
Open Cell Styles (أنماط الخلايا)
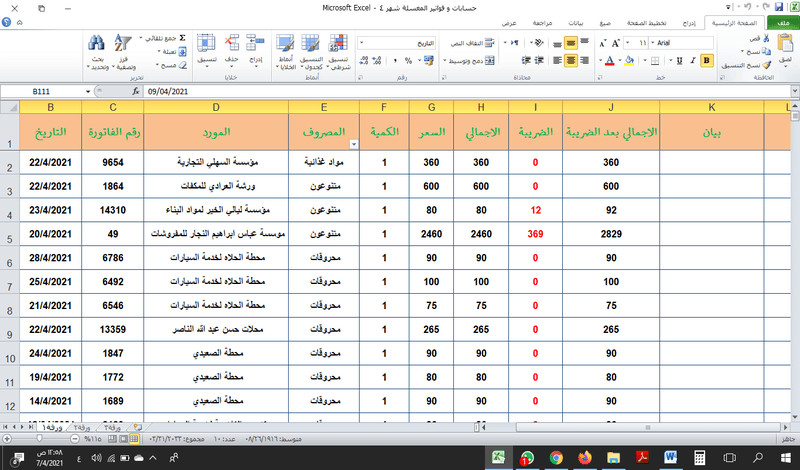tap(285, 53)
